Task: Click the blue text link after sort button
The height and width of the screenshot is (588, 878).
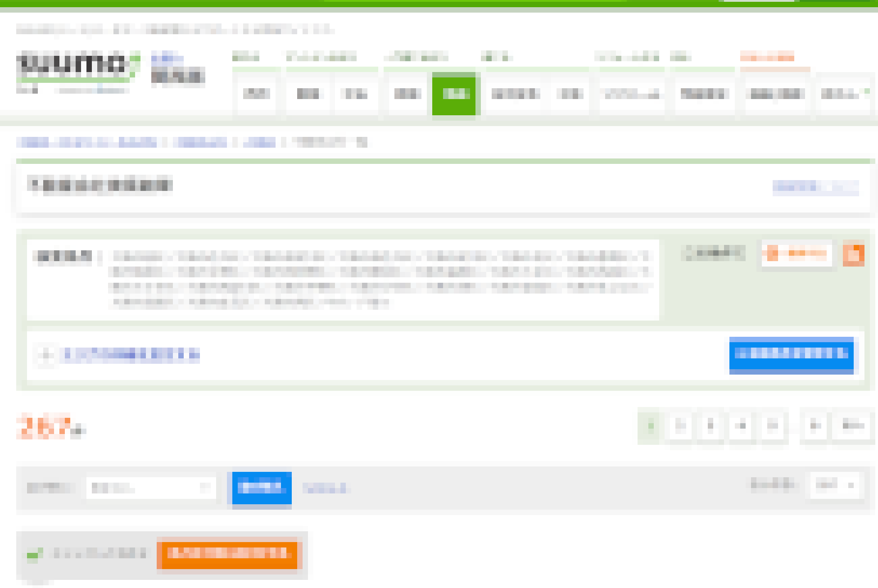Action: [x=325, y=488]
